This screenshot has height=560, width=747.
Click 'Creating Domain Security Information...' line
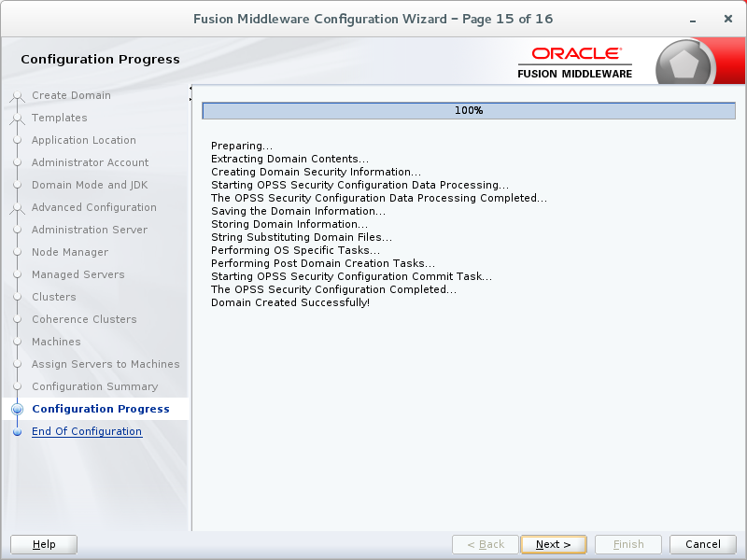pyautogui.click(x=316, y=172)
